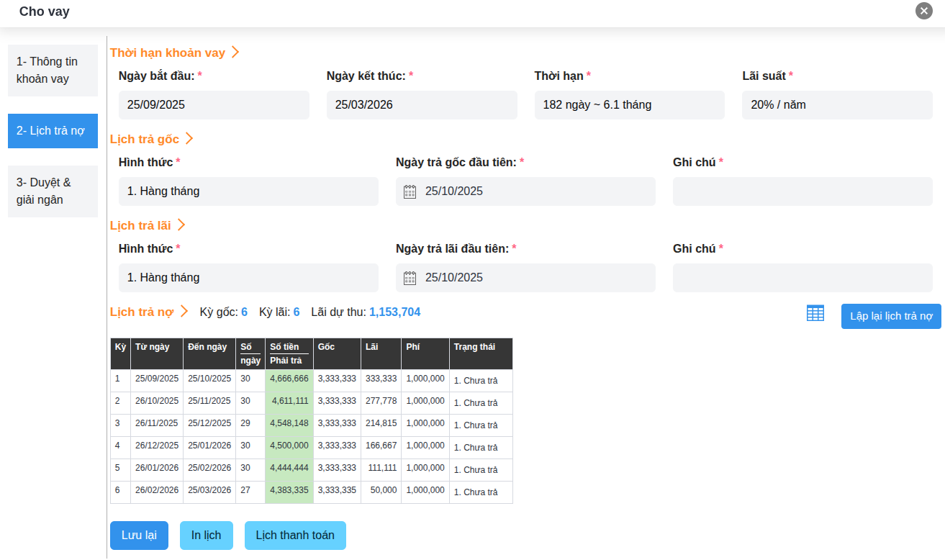Viewport: 945px width, 560px height.
Task: Open calendar icon for first interest payment date
Action: coord(410,278)
